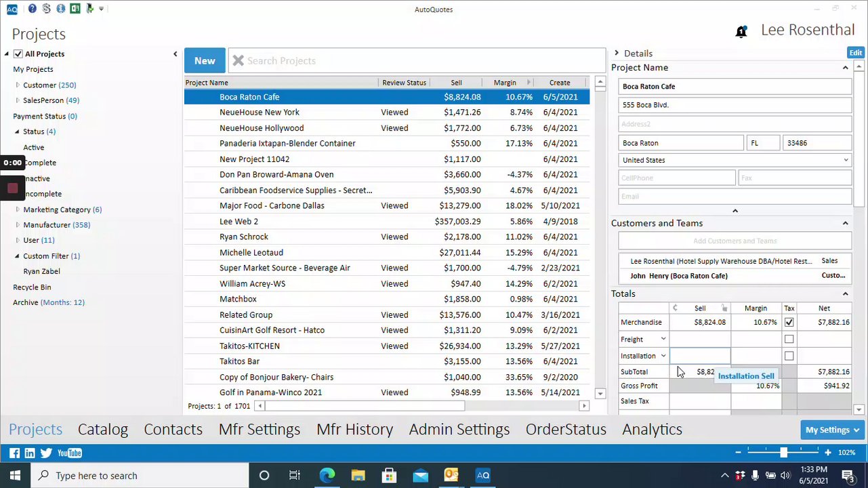868x488 pixels.
Task: Clear search with the X icon
Action: pos(238,61)
